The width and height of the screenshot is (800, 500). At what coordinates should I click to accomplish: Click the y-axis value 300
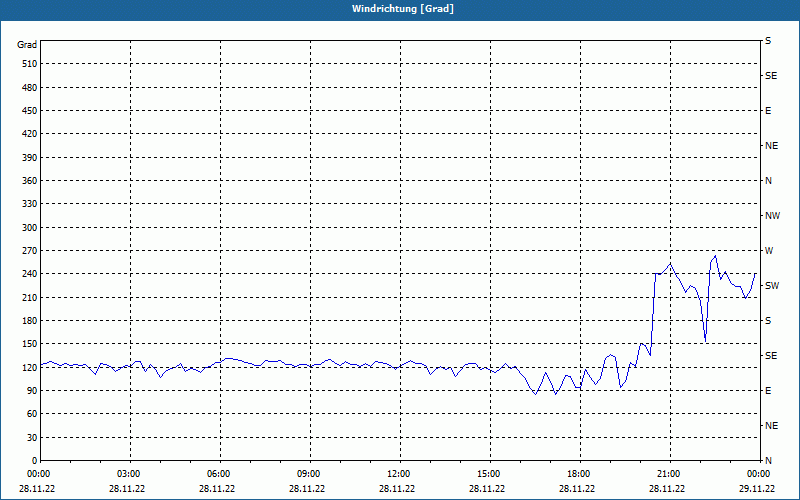click(30, 228)
